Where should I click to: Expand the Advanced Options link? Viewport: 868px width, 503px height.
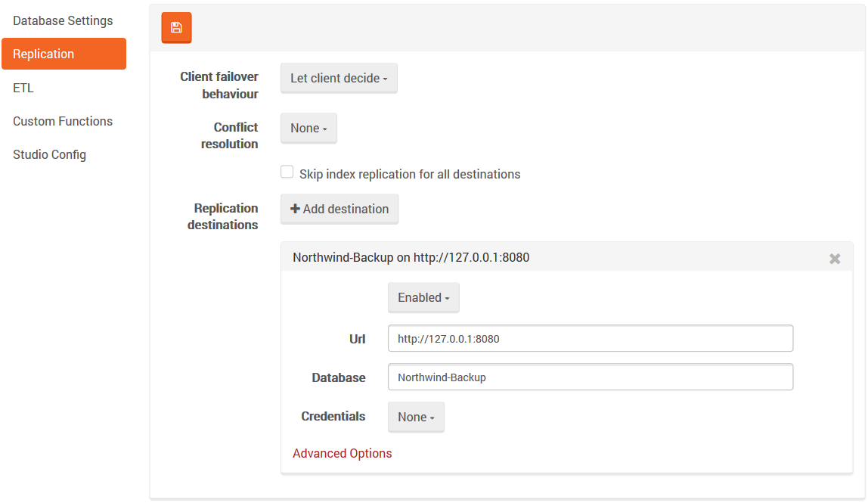point(342,453)
